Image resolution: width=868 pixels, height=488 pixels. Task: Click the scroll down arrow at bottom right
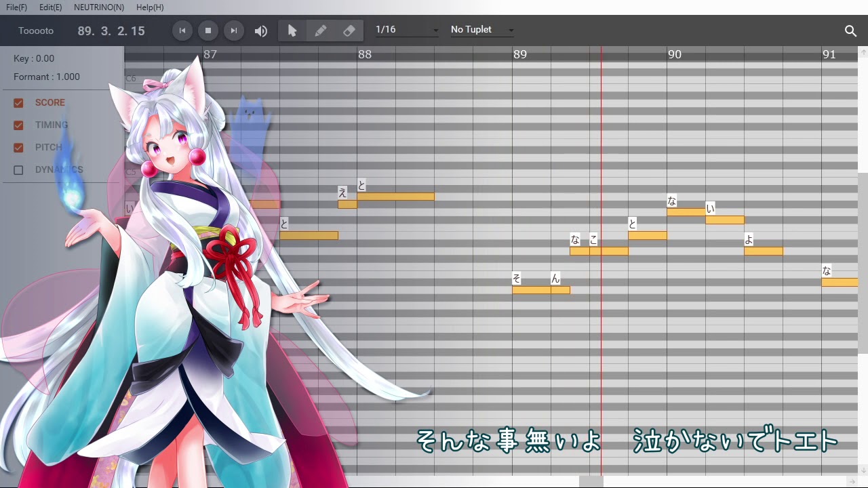pos(863,470)
